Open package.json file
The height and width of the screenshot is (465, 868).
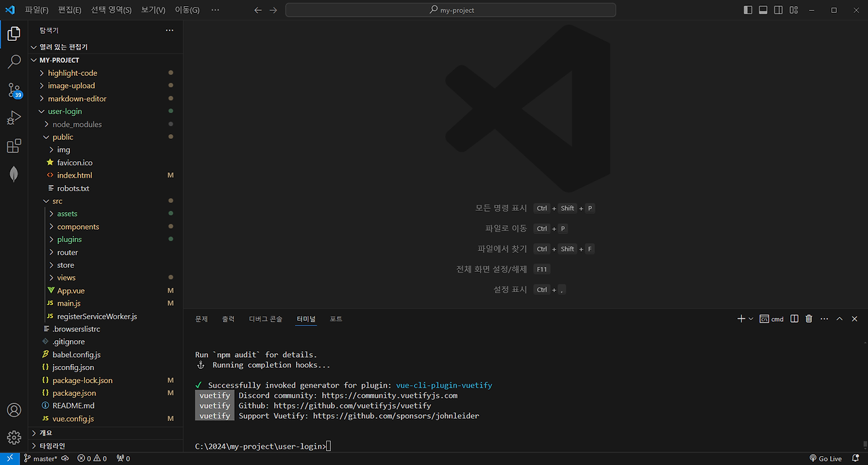pyautogui.click(x=105, y=392)
